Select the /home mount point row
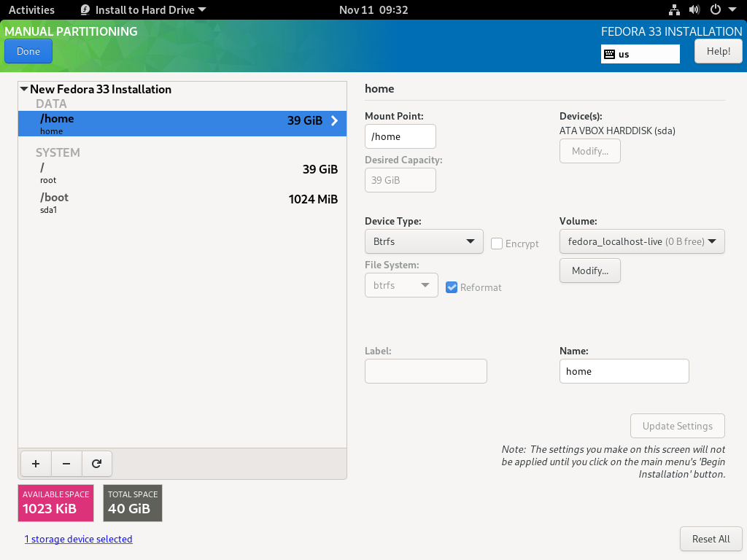Viewport: 747px width, 560px height. (x=182, y=123)
